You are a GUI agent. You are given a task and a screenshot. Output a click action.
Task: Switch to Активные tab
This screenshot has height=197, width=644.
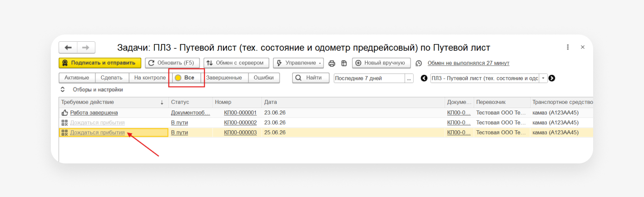click(77, 78)
